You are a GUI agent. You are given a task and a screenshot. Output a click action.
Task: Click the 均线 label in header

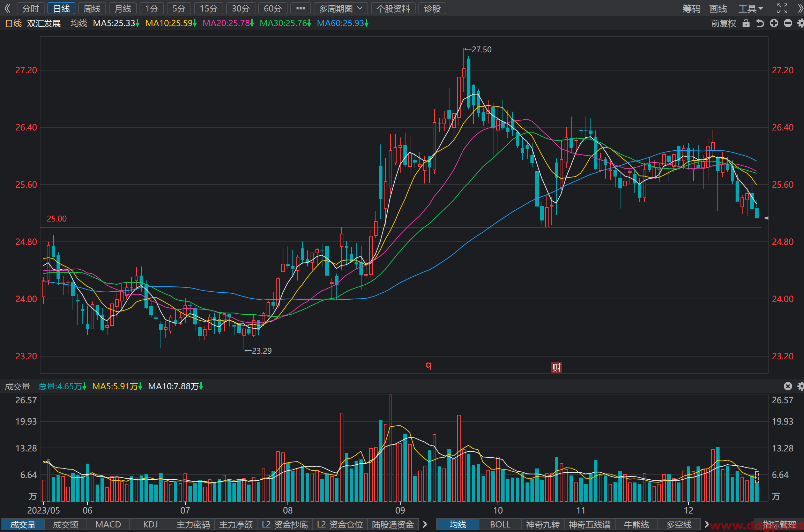click(79, 23)
